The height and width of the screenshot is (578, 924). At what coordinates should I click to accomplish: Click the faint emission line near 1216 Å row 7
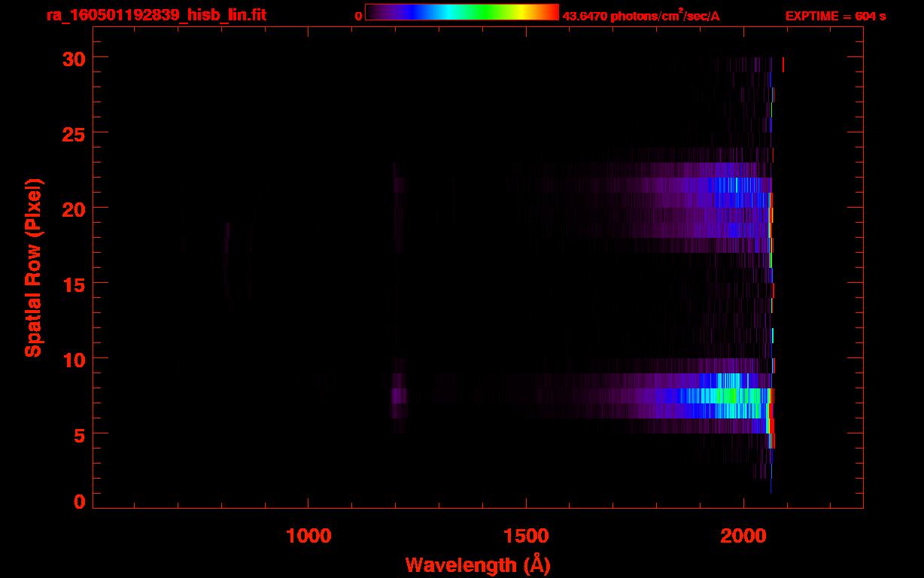tap(399, 396)
